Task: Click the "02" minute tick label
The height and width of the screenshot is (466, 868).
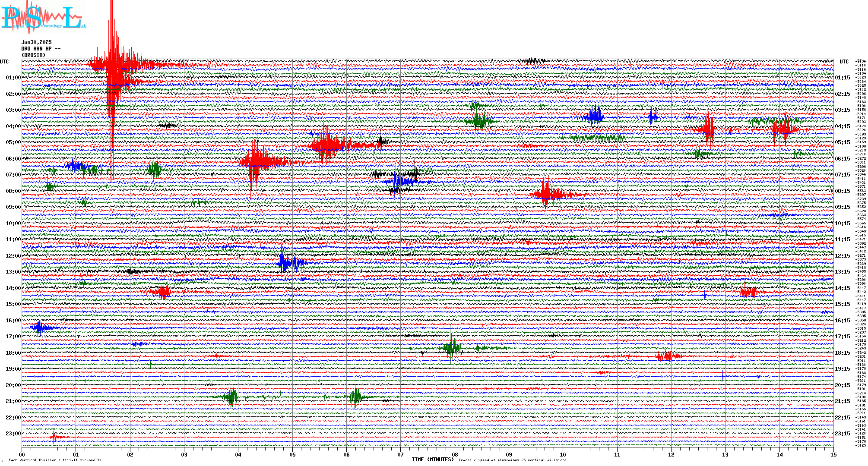Action: [130, 454]
